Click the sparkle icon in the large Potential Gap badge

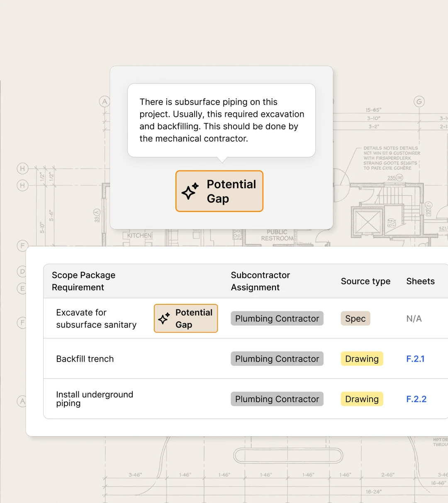click(x=190, y=191)
